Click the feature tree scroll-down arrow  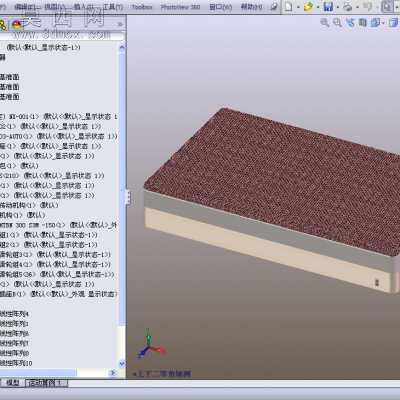pyautogui.click(x=122, y=363)
